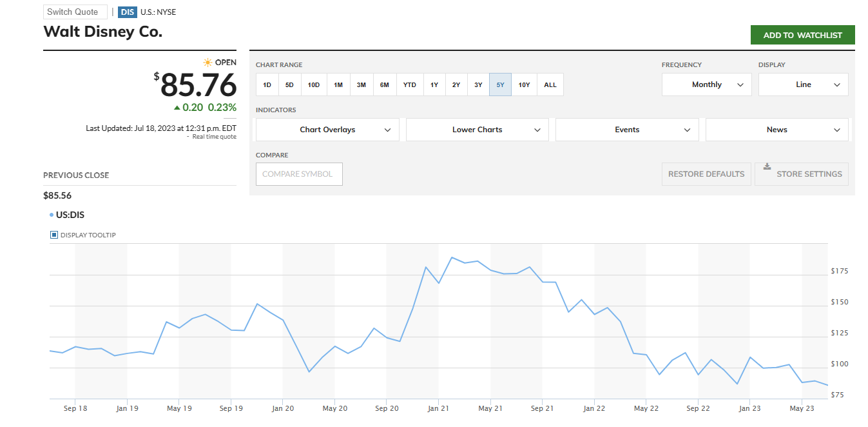This screenshot has height=427, width=868.
Task: Click the Compare Symbol input field
Action: [x=299, y=174]
